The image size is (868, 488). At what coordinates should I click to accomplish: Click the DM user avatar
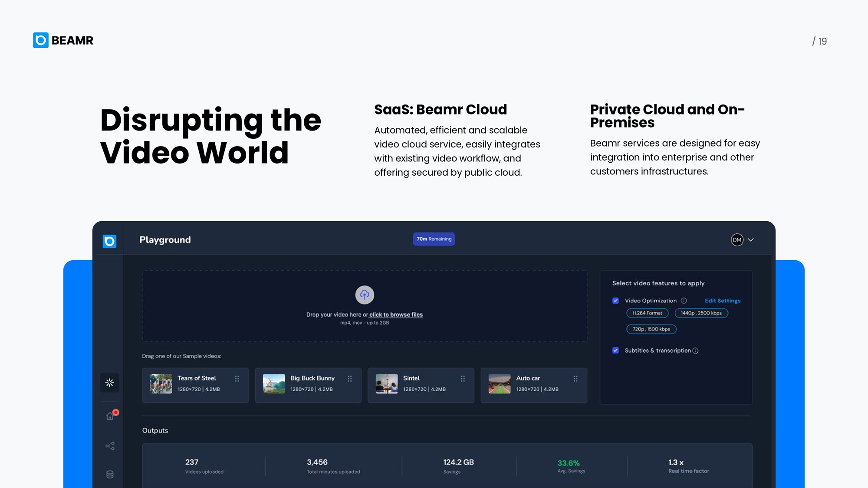pos(737,240)
